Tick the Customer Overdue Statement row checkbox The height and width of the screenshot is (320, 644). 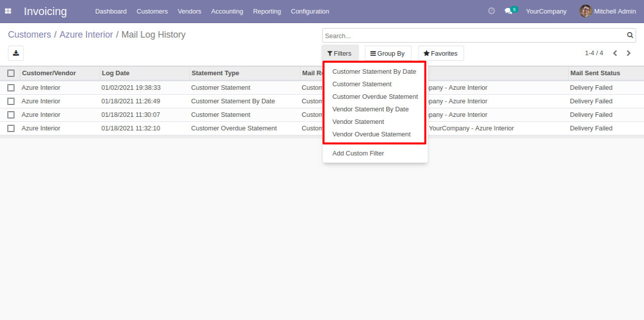11,128
